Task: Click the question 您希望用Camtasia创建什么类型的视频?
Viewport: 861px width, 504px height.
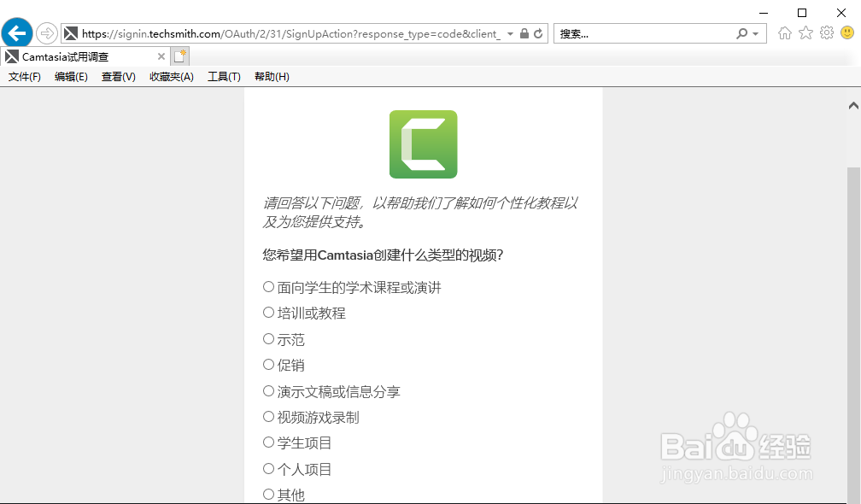Action: tap(383, 255)
